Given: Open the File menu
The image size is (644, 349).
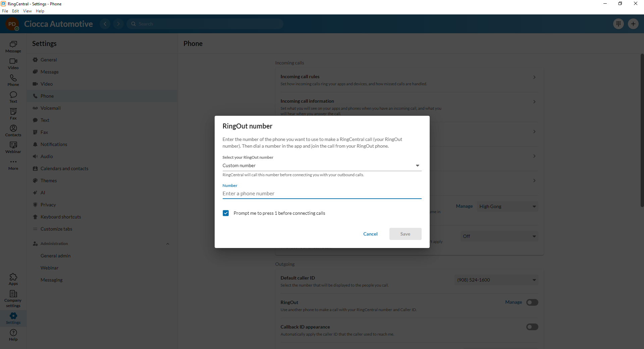Looking at the screenshot, I should pyautogui.click(x=5, y=11).
